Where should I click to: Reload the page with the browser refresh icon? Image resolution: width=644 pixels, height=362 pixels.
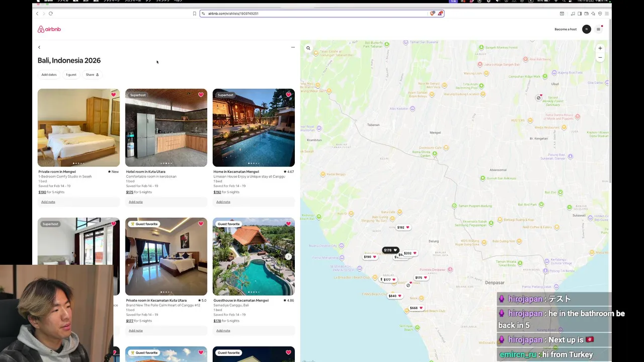coord(51,14)
